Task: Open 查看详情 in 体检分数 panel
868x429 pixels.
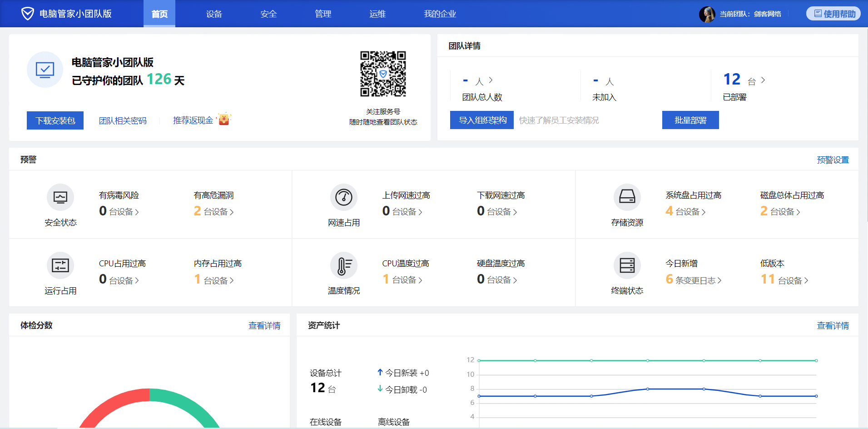Action: click(x=264, y=325)
